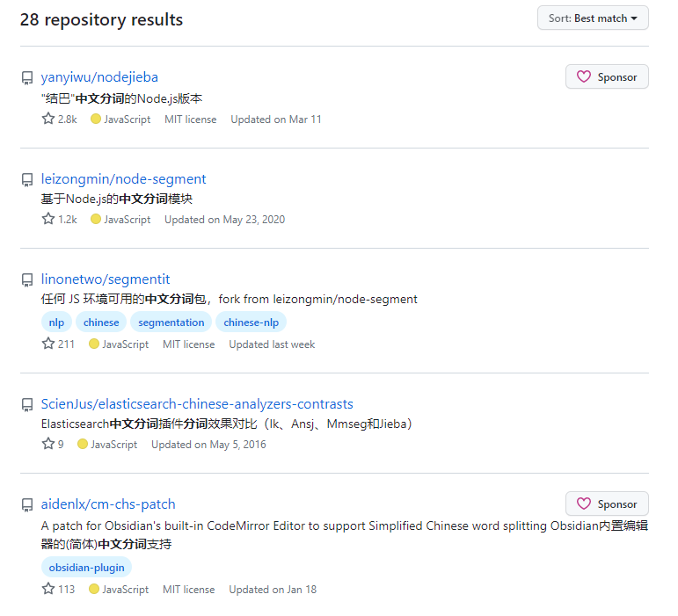Click the heart icon in nodejieba Sponsor button
The image size is (678, 616).
click(x=584, y=77)
